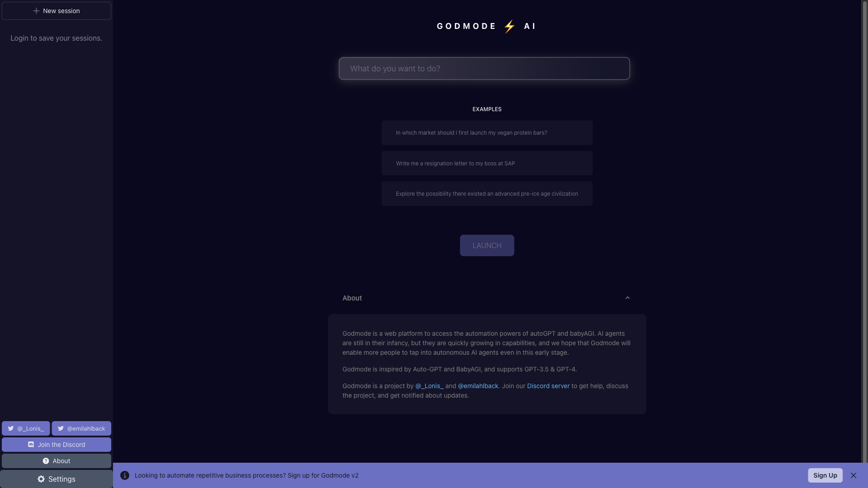Select pre-ice age civilization example prompt
The image size is (868, 488).
pos(487,194)
